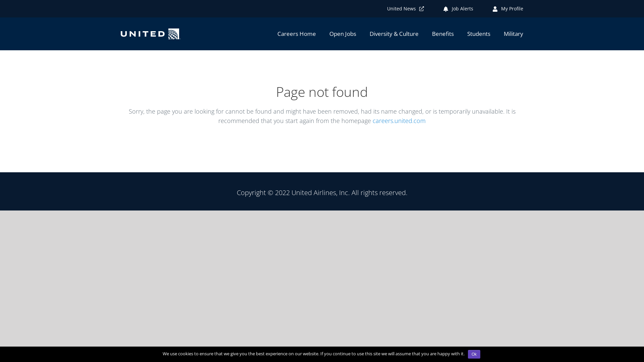Navigate to Careers Home
The width and height of the screenshot is (644, 362).
[x=297, y=34]
